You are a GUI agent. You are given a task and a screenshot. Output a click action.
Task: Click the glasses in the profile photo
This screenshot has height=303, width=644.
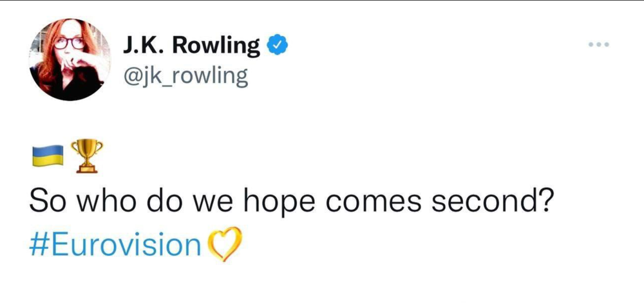pyautogui.click(x=70, y=43)
